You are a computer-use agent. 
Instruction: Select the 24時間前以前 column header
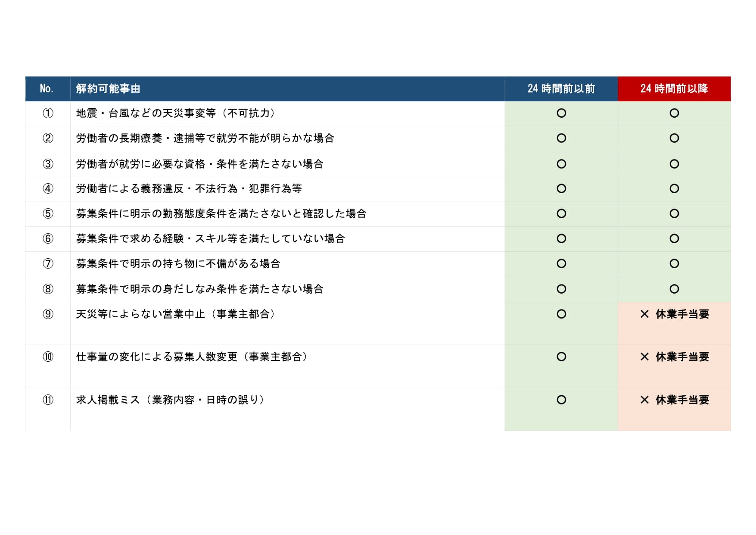(x=561, y=89)
